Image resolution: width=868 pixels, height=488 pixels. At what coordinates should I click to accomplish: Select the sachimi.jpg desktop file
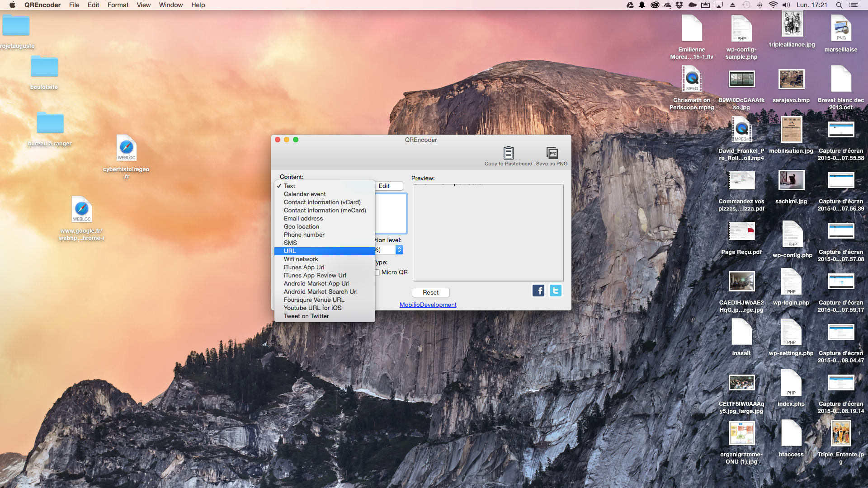791,180
